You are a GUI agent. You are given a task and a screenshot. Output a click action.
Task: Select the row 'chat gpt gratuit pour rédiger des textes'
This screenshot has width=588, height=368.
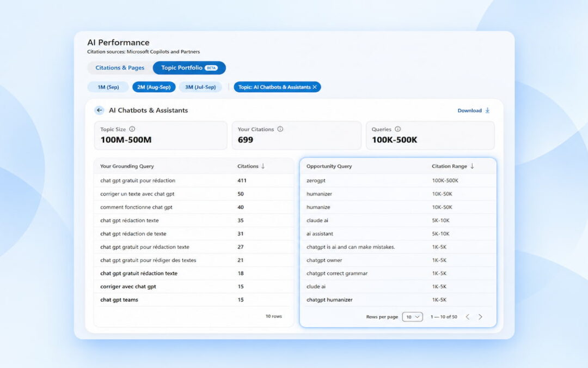click(x=193, y=260)
